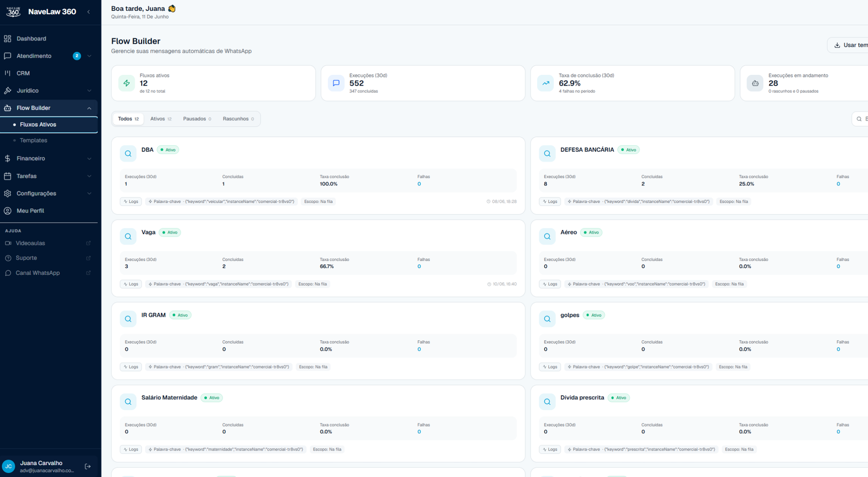This screenshot has height=477, width=868.
Task: Select the Ativos tab
Action: pyautogui.click(x=161, y=119)
